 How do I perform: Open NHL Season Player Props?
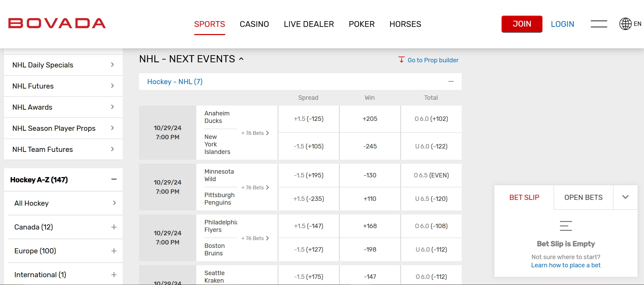pyautogui.click(x=63, y=128)
